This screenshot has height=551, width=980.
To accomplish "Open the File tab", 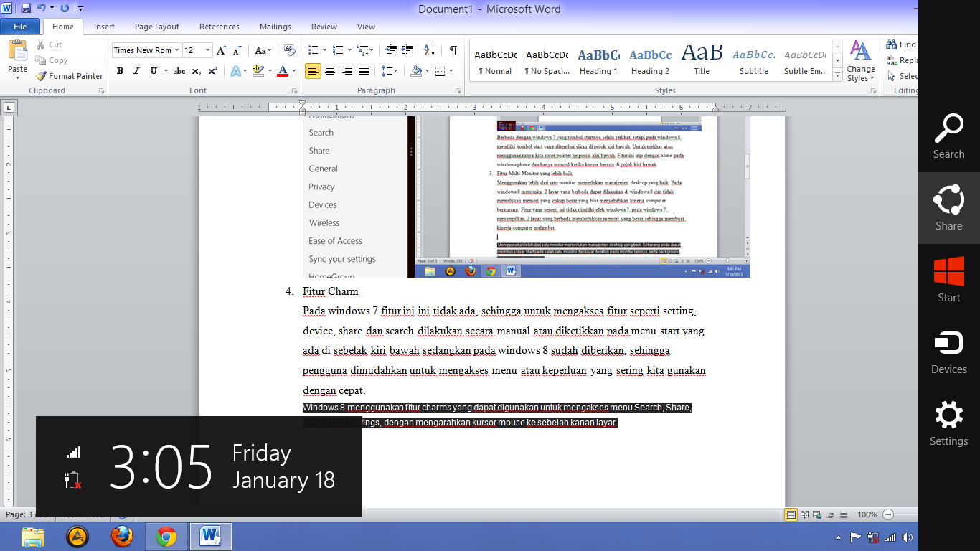I will 20,27.
